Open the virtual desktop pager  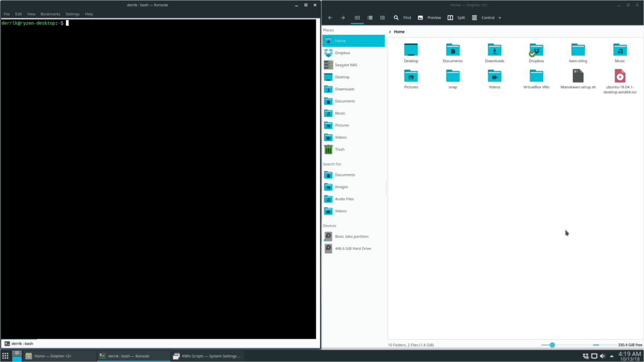[17, 356]
